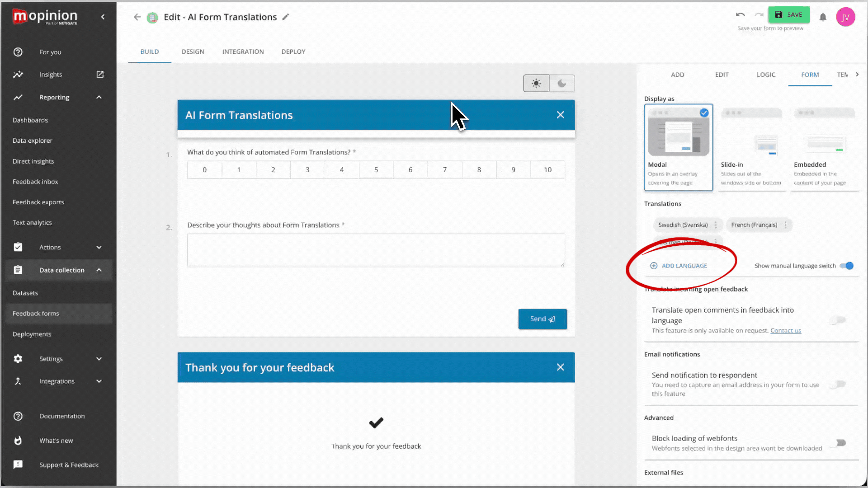Click the Insights sparkline icon

coord(18,75)
